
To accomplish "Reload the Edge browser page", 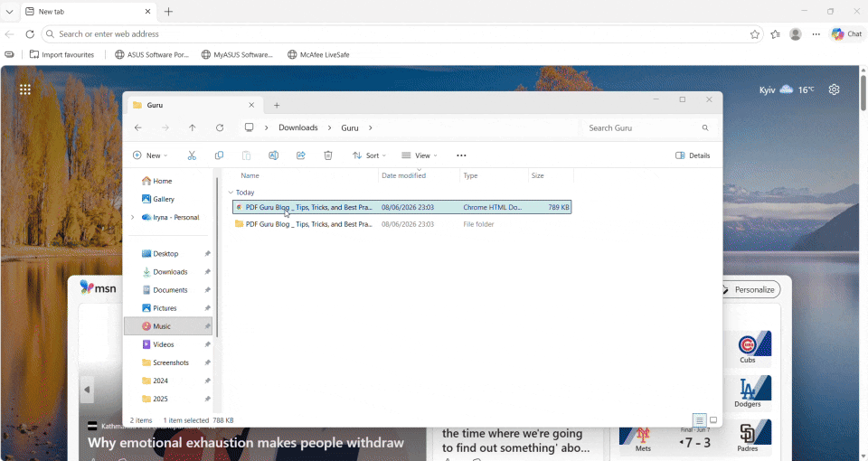I will (30, 33).
